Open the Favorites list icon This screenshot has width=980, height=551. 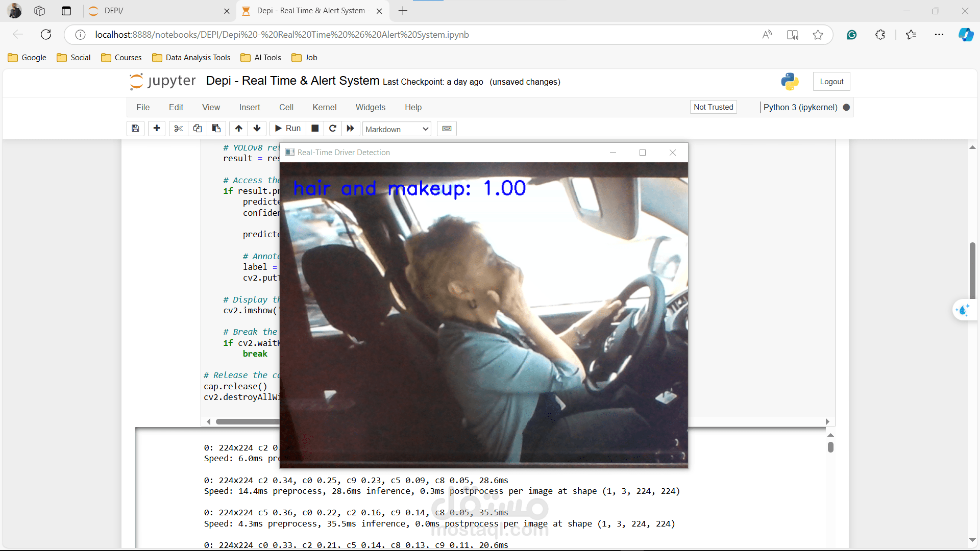[x=911, y=35]
